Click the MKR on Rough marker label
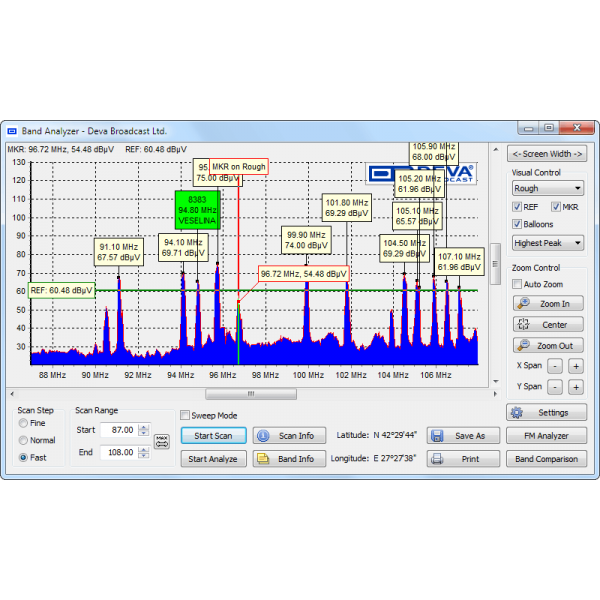600x600 pixels. click(239, 167)
